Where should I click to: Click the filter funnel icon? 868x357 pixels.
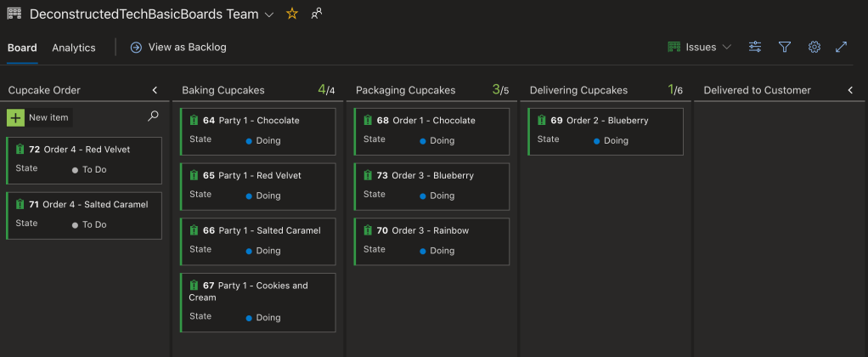785,47
